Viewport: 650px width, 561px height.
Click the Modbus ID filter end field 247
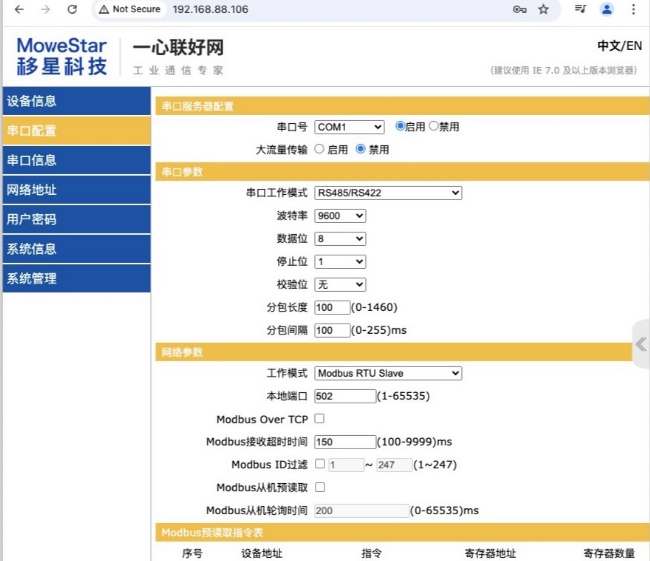click(x=394, y=465)
